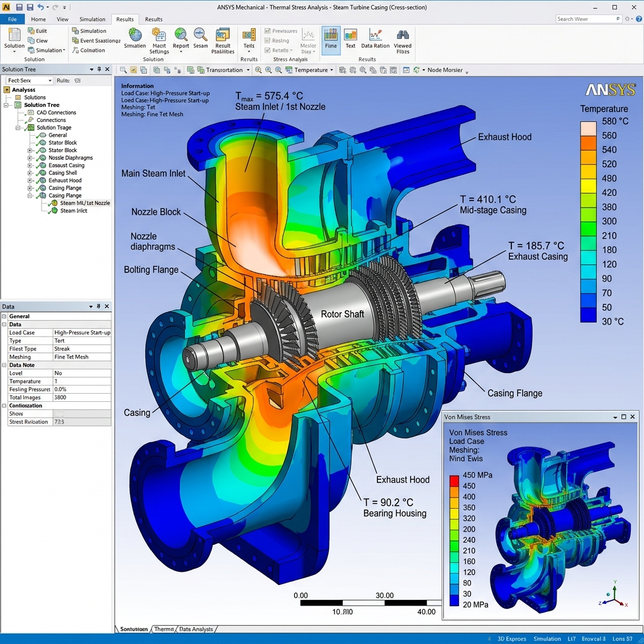Toggle the Rosing checkbox
The height and width of the screenshot is (644, 644).
coord(267,41)
